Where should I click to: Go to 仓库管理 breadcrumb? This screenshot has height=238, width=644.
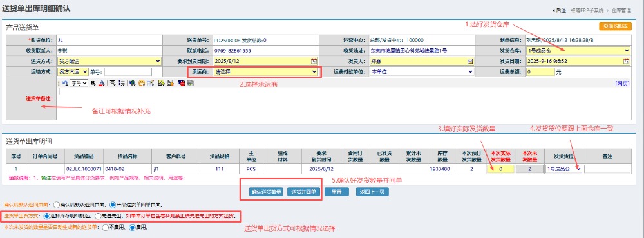pyautogui.click(x=621, y=11)
